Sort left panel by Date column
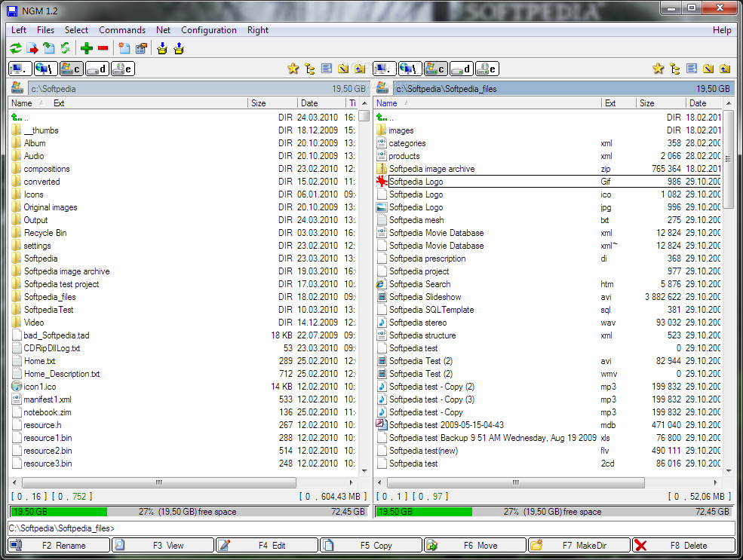This screenshot has width=743, height=560. click(x=321, y=103)
